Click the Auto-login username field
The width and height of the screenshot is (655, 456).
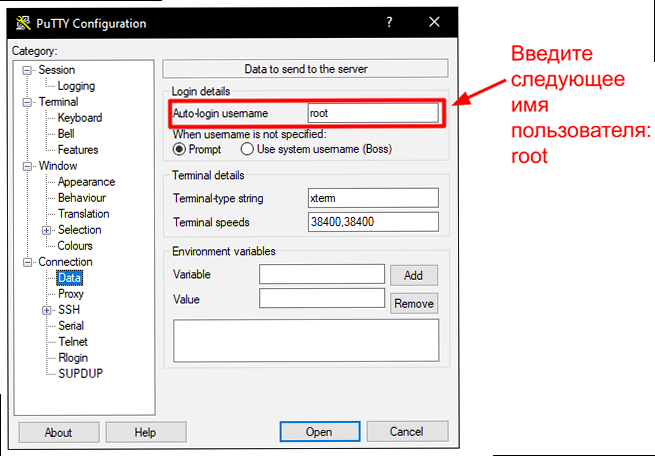click(373, 113)
